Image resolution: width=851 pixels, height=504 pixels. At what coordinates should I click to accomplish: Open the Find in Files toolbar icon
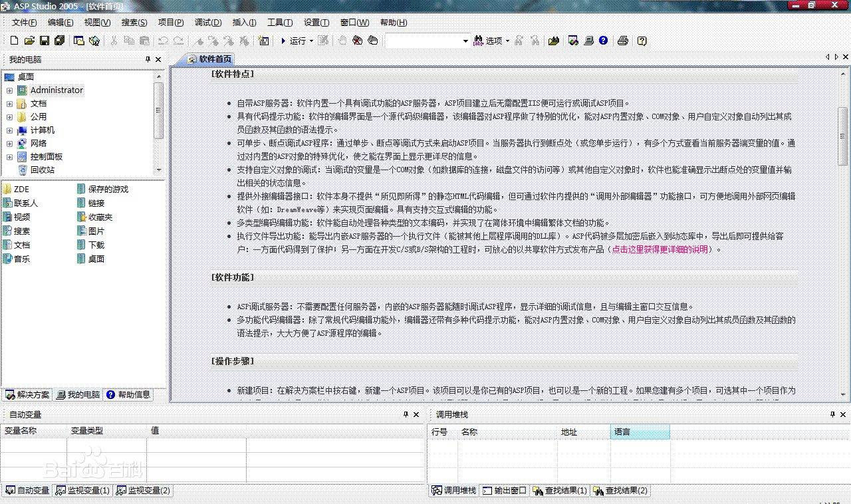(554, 41)
